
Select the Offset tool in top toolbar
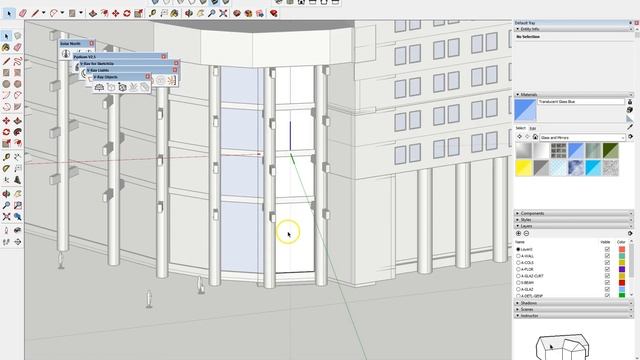[104, 13]
